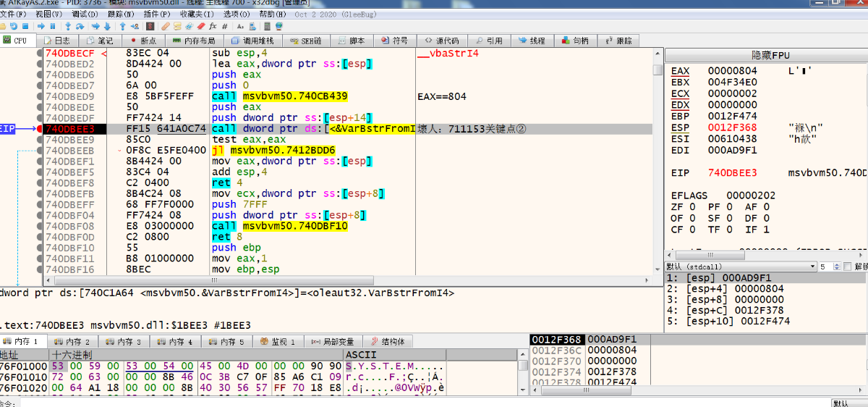This screenshot has width=868, height=407.
Task: Click the 隐藏FPU button
Action: pyautogui.click(x=770, y=55)
